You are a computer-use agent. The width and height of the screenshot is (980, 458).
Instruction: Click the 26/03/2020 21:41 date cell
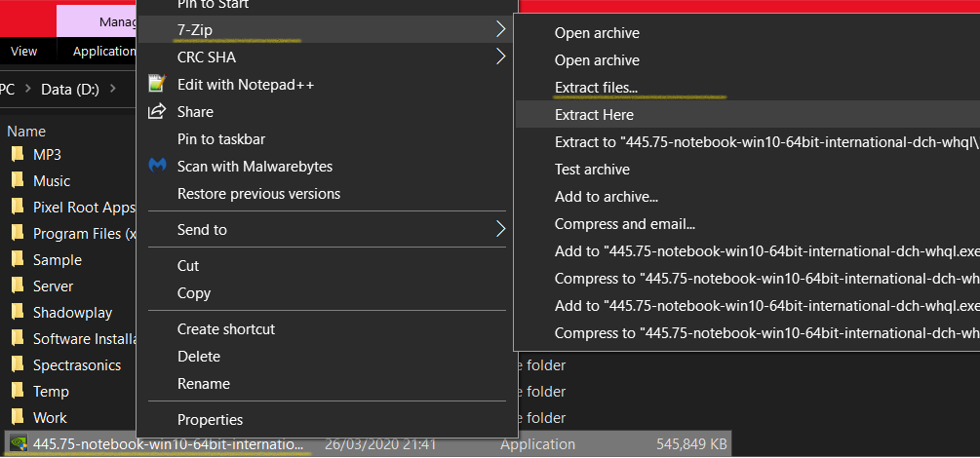click(x=380, y=444)
